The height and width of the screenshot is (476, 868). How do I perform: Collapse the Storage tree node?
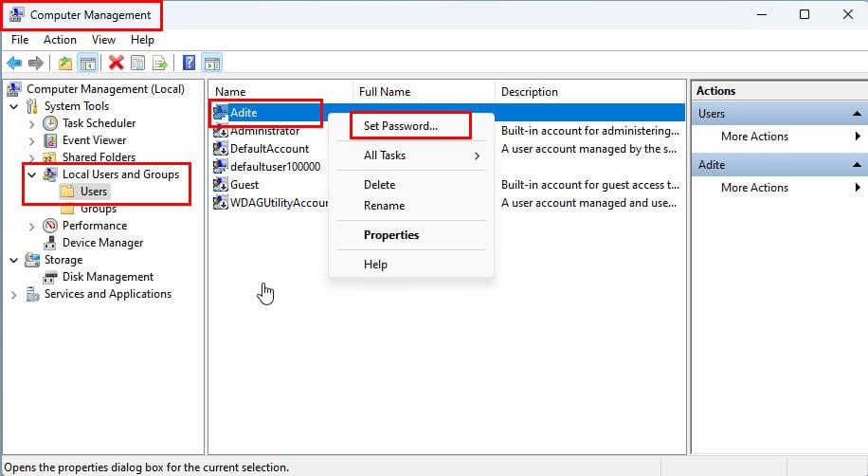(x=14, y=260)
